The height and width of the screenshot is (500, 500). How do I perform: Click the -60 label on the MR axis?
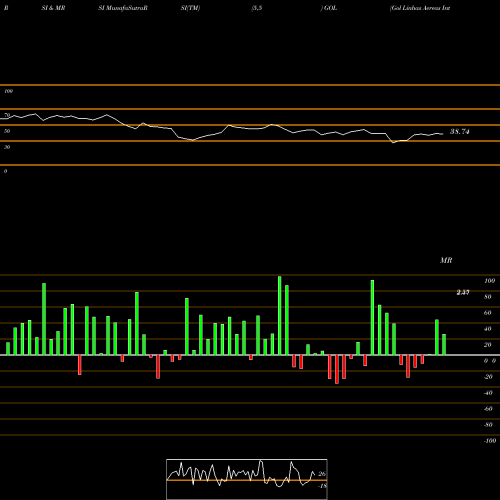tap(488, 409)
